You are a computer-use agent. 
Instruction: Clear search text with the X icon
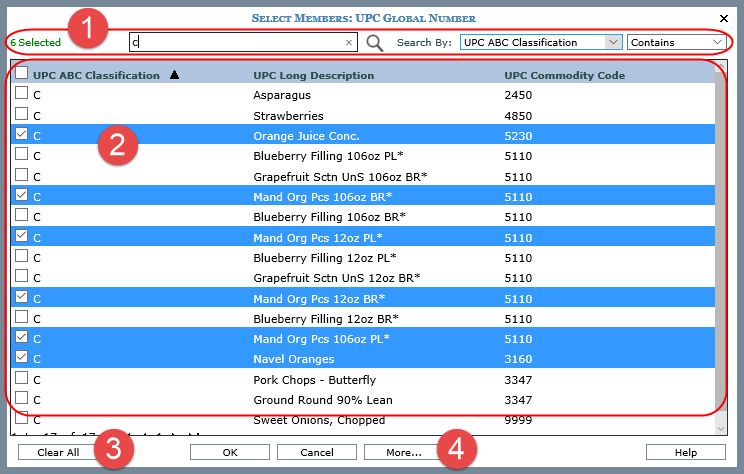(x=349, y=43)
